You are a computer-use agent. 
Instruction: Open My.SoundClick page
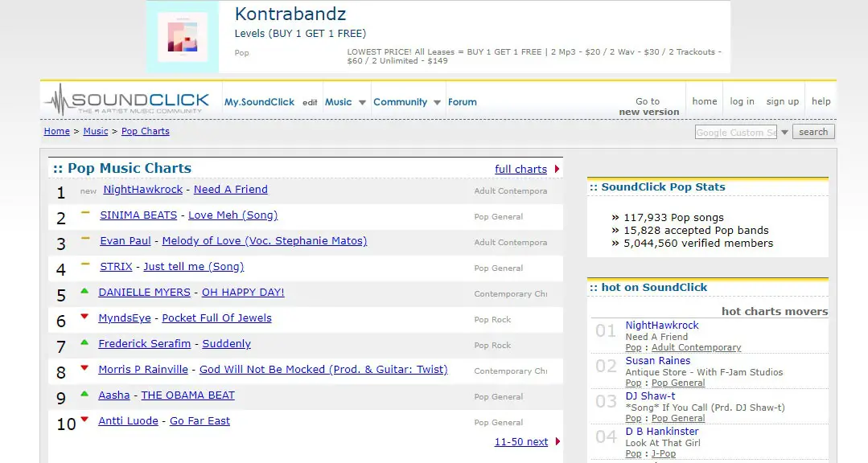click(x=259, y=102)
